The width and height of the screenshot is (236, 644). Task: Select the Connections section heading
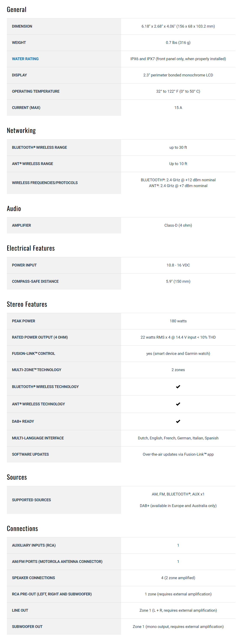point(23,528)
